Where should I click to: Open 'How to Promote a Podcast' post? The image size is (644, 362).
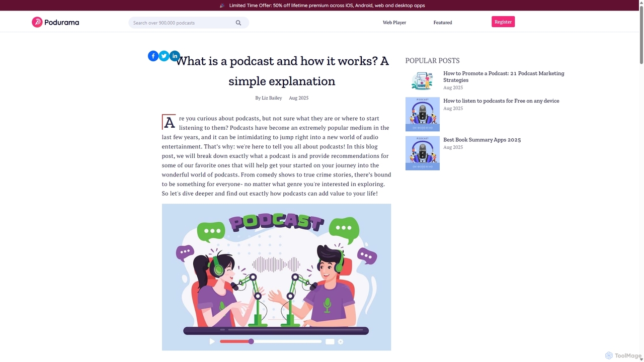[x=504, y=76]
